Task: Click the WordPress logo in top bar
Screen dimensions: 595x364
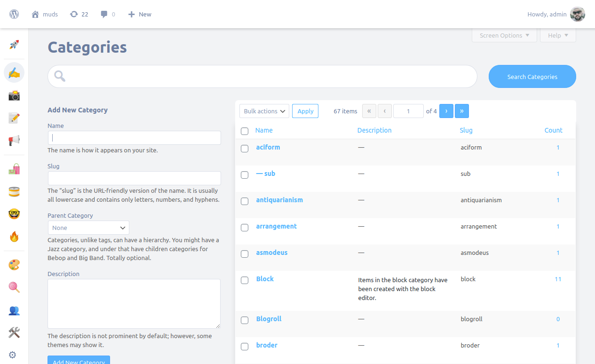Action: [x=14, y=14]
